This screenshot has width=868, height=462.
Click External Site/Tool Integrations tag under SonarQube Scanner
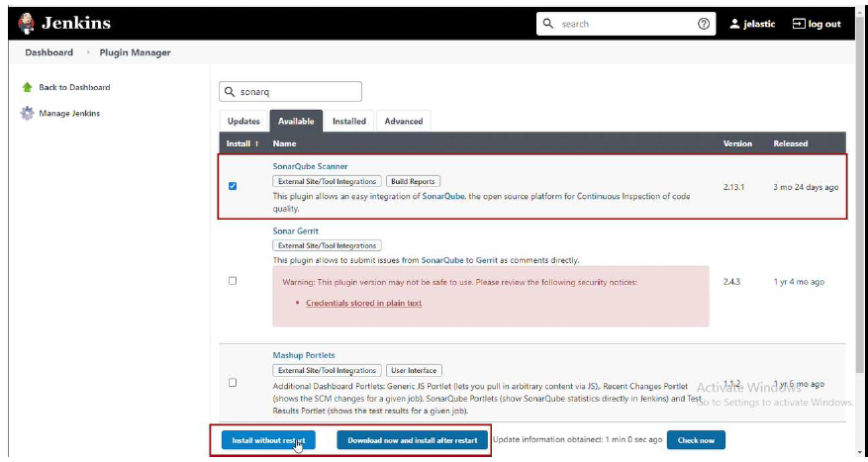(327, 181)
